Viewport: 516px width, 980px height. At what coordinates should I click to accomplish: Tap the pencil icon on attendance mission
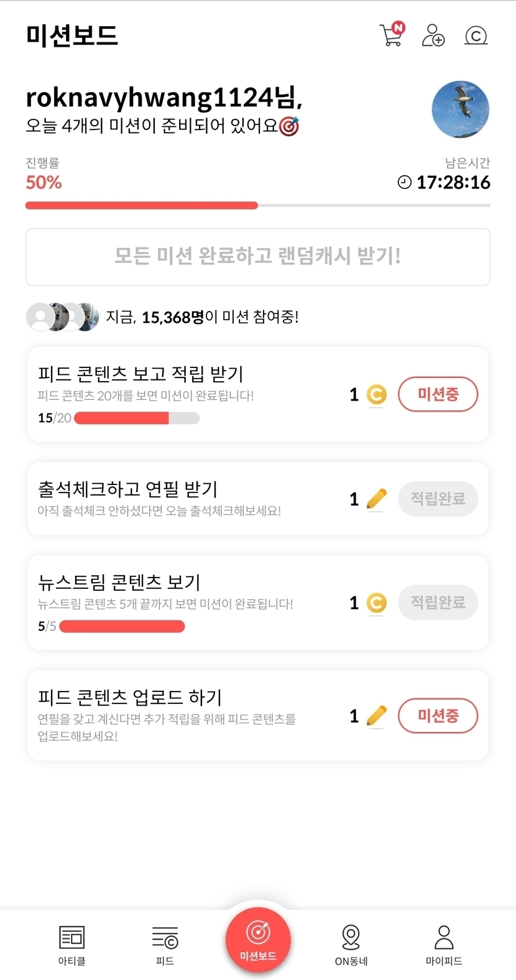tap(376, 499)
